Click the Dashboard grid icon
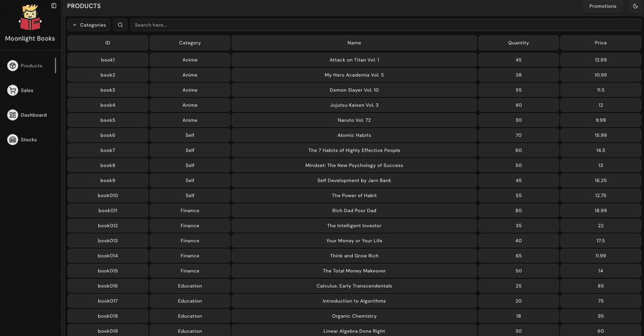 pyautogui.click(x=13, y=115)
